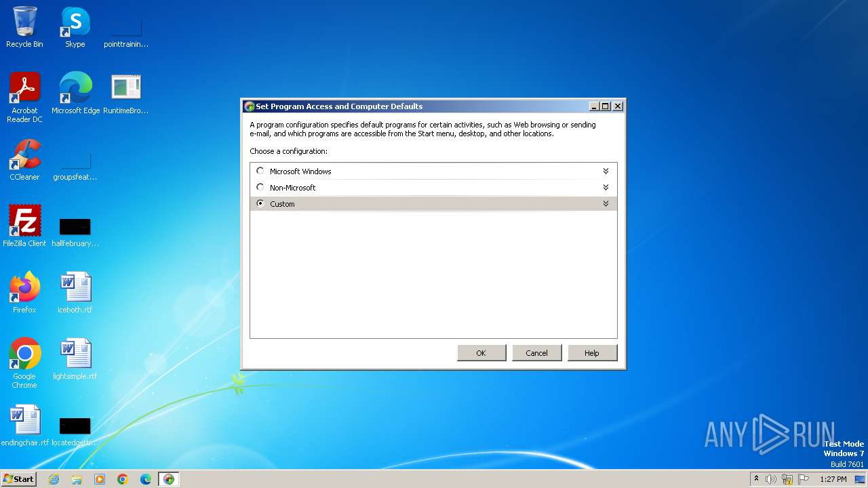
Task: Click the dialog title bar icon
Action: [x=249, y=106]
